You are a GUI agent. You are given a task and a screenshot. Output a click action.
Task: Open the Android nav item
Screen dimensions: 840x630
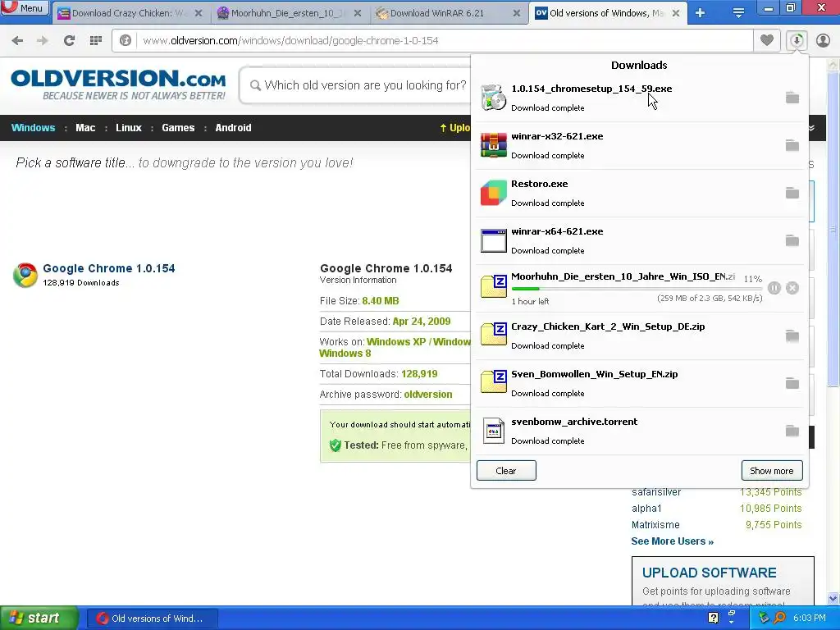pyautogui.click(x=233, y=128)
